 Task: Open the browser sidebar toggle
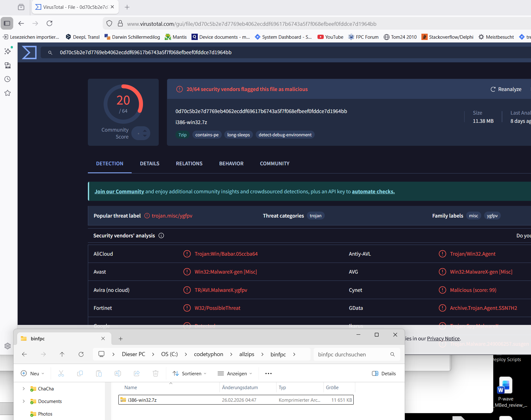coord(7,23)
